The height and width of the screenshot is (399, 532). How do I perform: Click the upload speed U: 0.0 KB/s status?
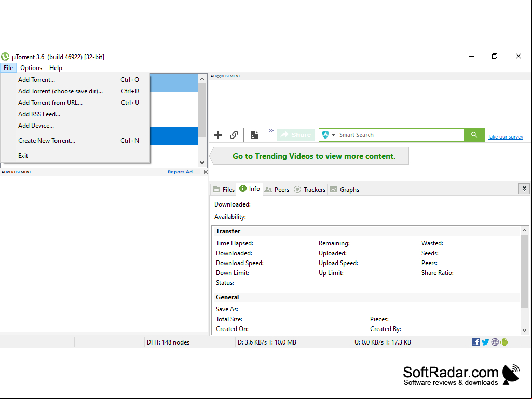coord(383,342)
